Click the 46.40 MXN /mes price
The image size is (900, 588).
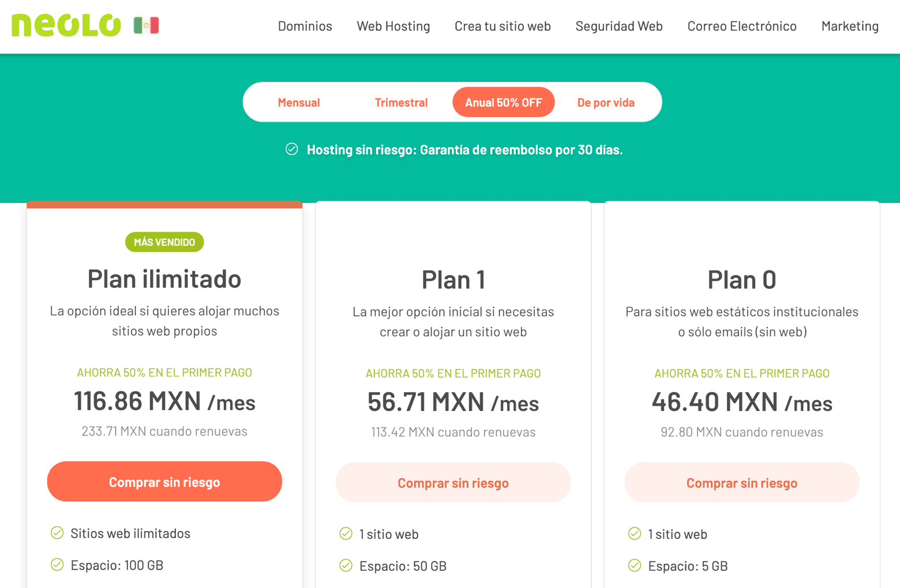tap(742, 402)
